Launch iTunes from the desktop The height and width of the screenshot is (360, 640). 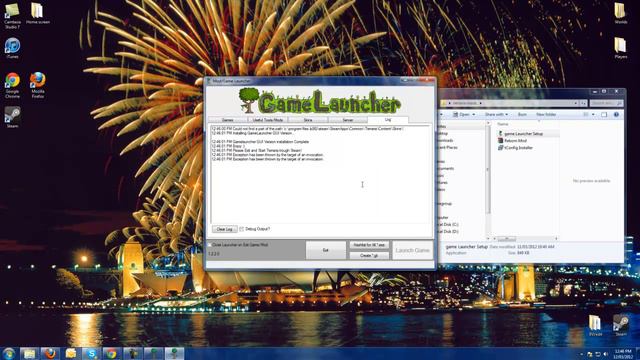click(x=12, y=48)
